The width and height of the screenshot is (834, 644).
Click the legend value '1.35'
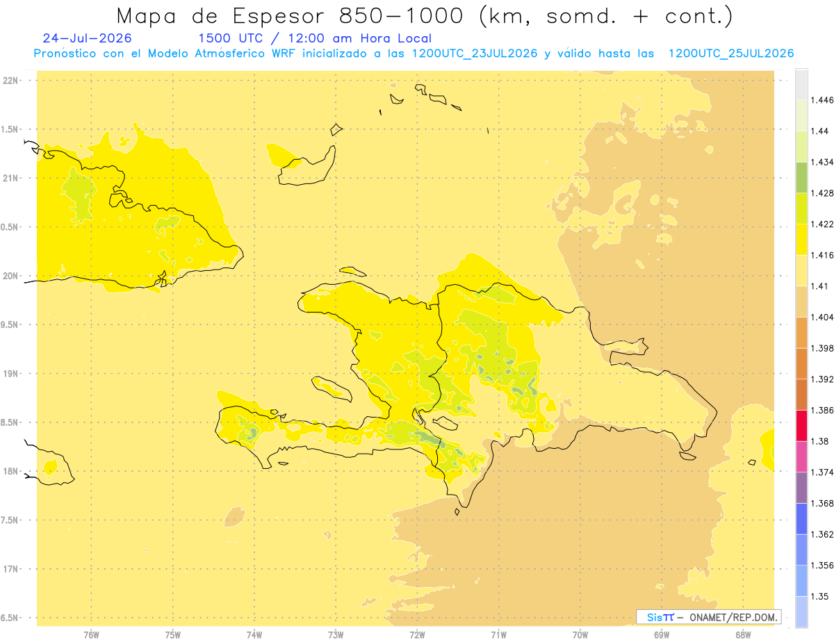[820, 596]
